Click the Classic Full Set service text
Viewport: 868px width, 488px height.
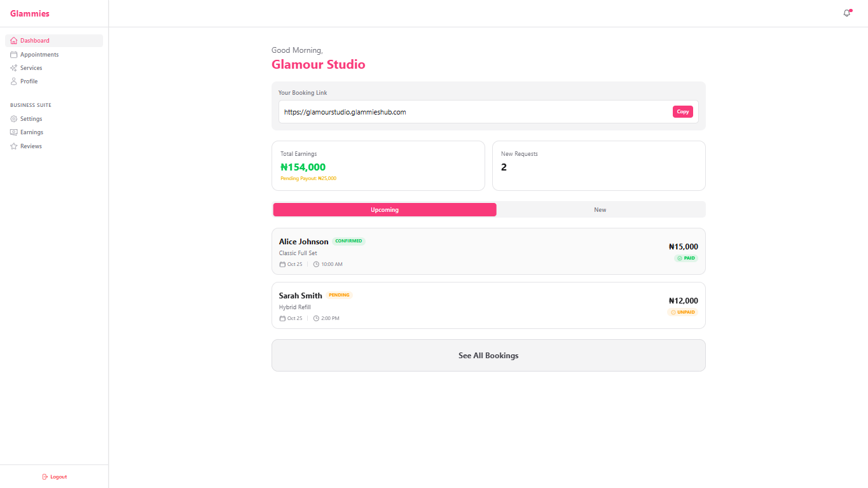click(298, 253)
